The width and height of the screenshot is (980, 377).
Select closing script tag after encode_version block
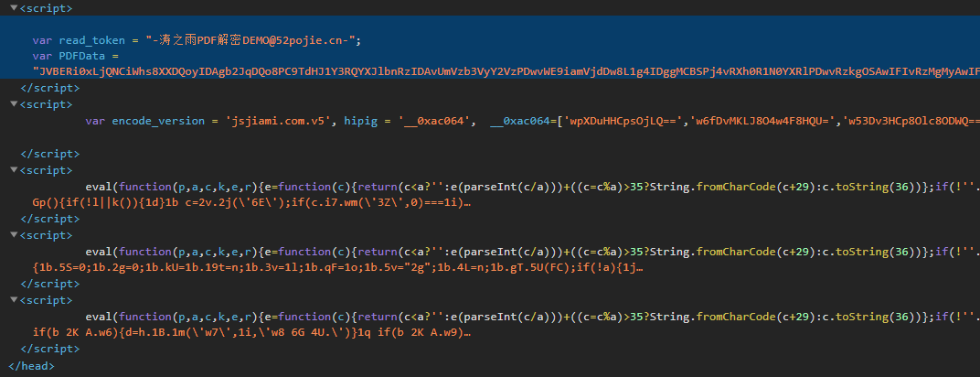[x=50, y=153]
